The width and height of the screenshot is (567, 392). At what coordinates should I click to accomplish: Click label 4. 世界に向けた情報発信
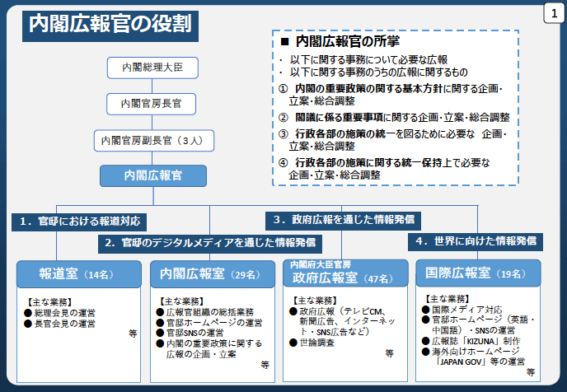[476, 241]
